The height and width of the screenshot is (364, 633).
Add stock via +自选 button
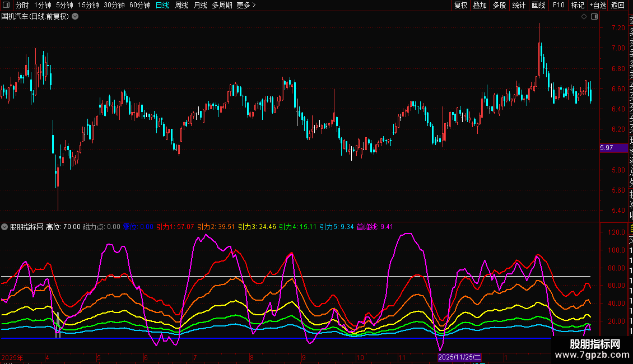point(598,6)
